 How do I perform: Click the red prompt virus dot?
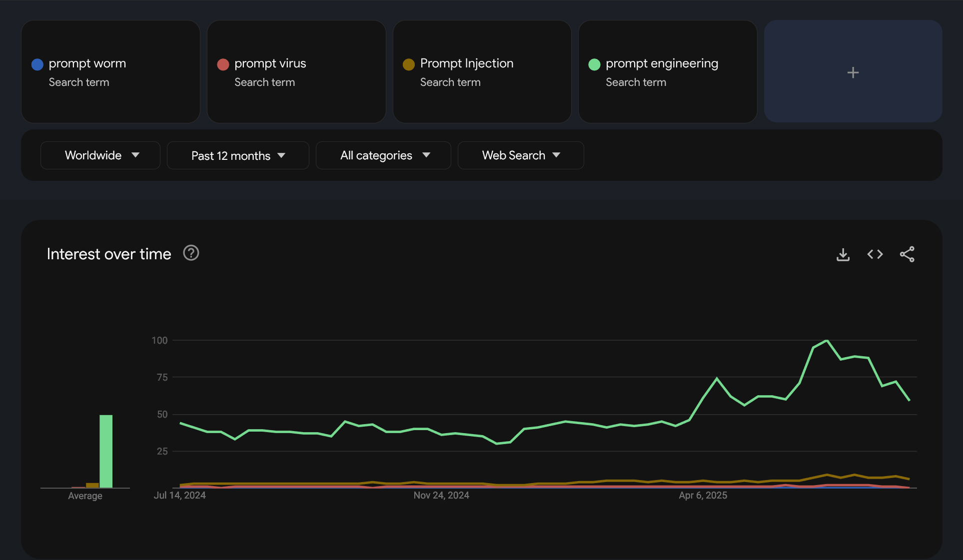(x=223, y=64)
